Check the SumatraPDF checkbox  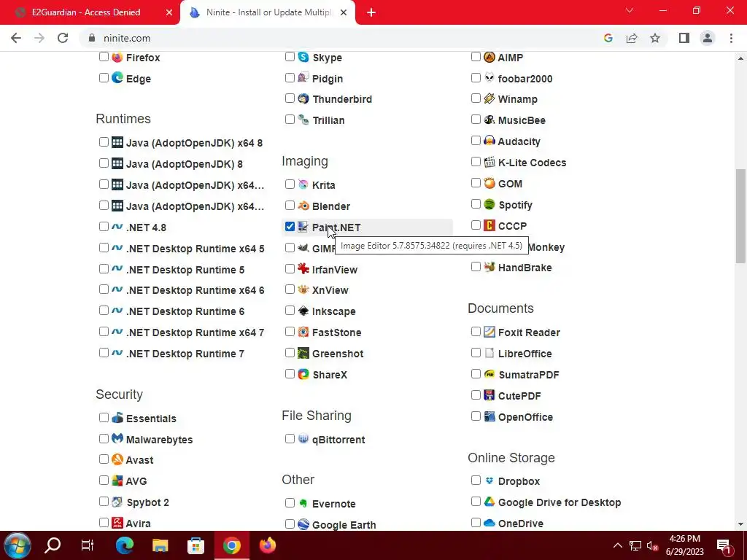coord(476,374)
